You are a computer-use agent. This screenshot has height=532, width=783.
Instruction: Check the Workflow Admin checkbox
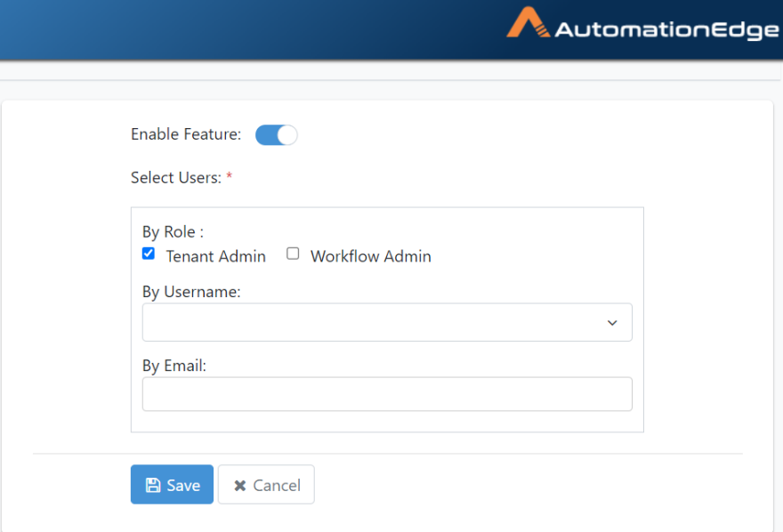pyautogui.click(x=293, y=254)
